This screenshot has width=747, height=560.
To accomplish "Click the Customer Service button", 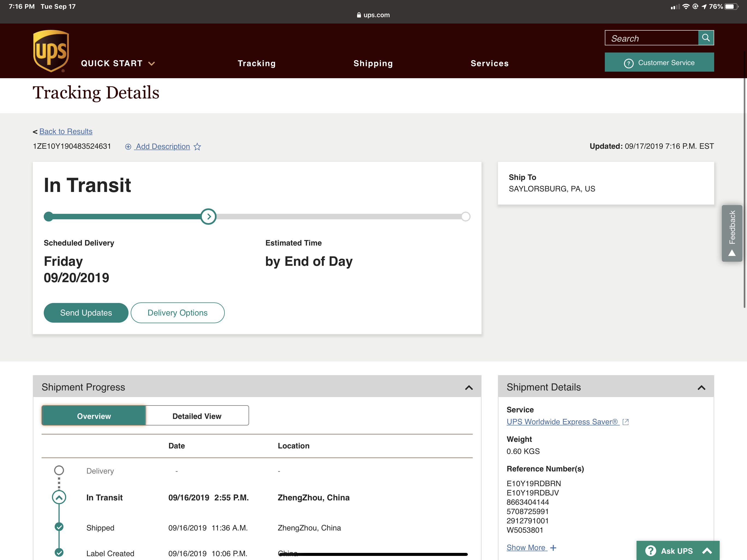I will (x=659, y=62).
